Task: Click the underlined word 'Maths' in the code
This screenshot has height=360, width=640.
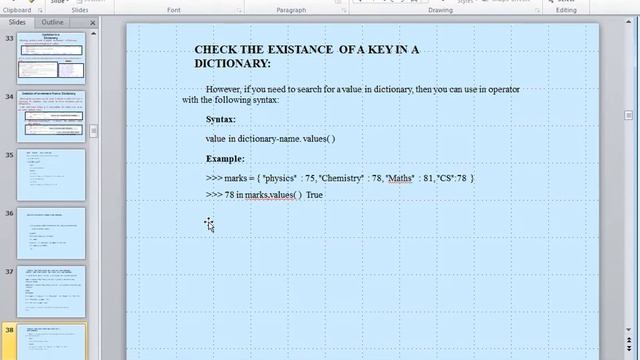Action: click(400, 178)
